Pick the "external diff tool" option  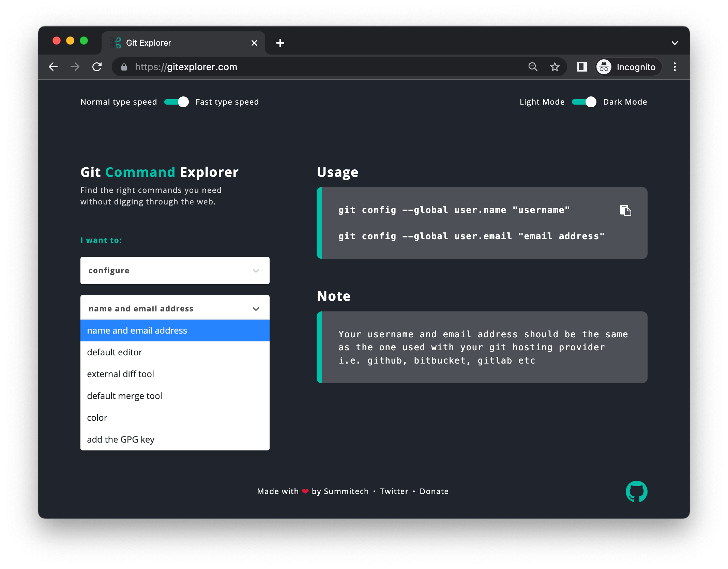point(120,374)
